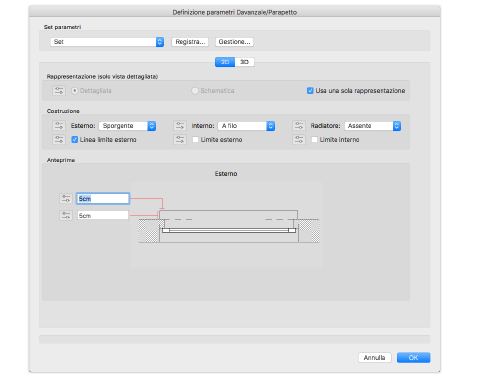Click the highlighted upper 5cm input field

[103, 199]
